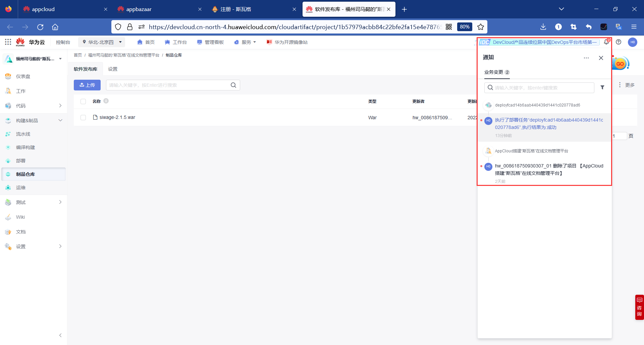
Task: Select the 业务变更 notification tab
Action: [497, 72]
